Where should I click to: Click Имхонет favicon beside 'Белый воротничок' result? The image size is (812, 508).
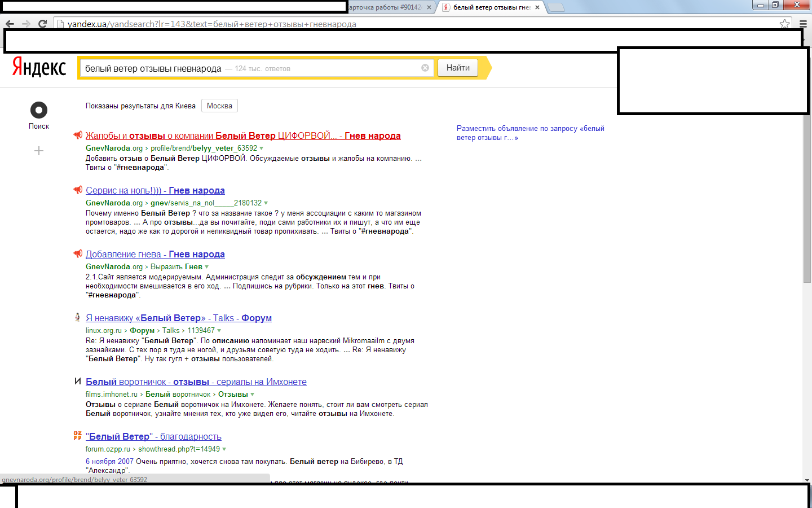coord(78,381)
